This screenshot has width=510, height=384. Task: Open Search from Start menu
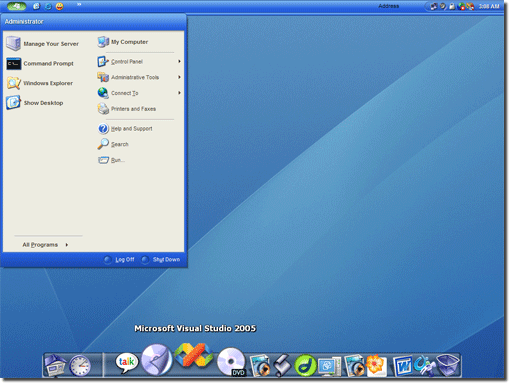[x=113, y=144]
